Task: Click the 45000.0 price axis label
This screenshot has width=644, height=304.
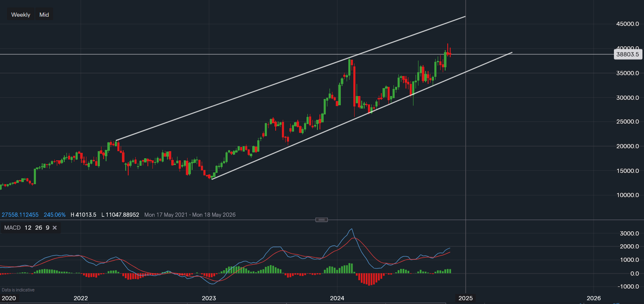Action: pyautogui.click(x=627, y=24)
